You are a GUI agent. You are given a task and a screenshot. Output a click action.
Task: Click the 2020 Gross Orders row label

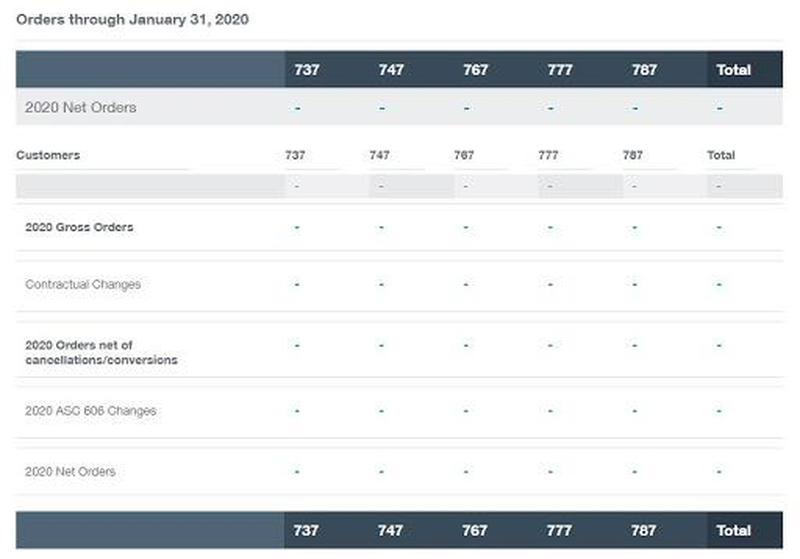(79, 227)
